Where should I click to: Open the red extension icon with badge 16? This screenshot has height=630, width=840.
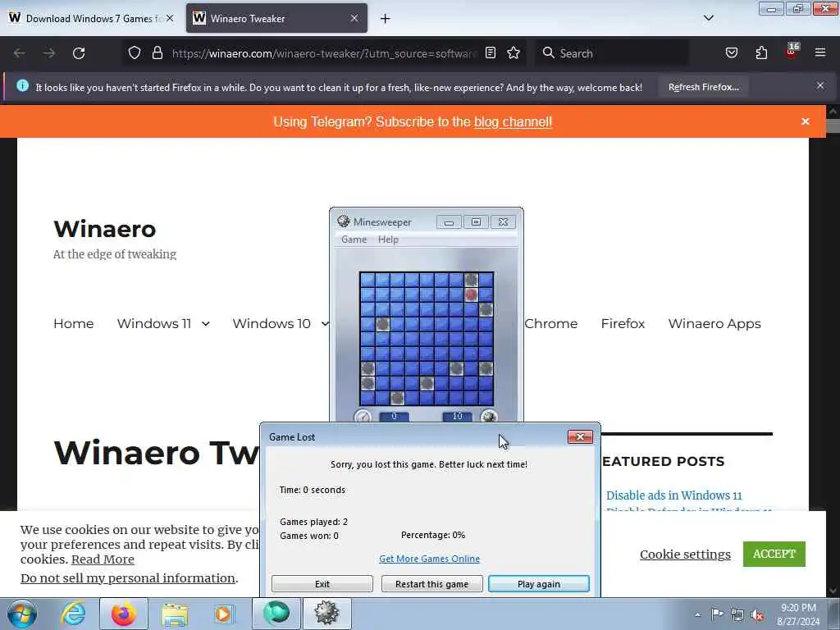click(x=792, y=52)
